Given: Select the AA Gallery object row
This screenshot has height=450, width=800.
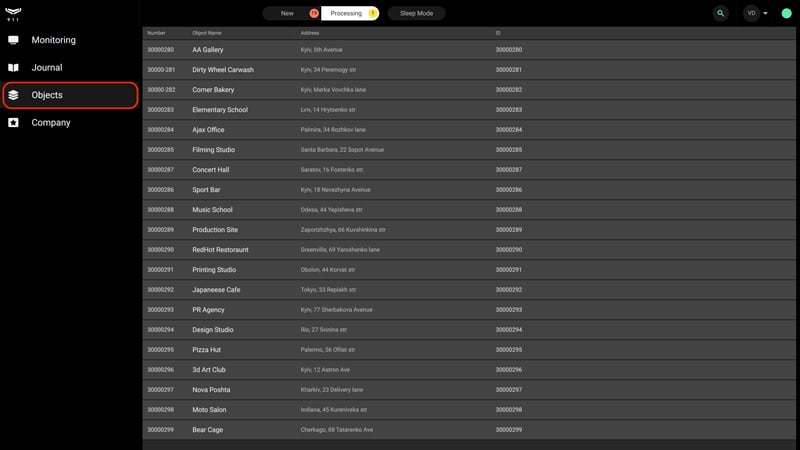Looking at the screenshot, I should (x=469, y=49).
